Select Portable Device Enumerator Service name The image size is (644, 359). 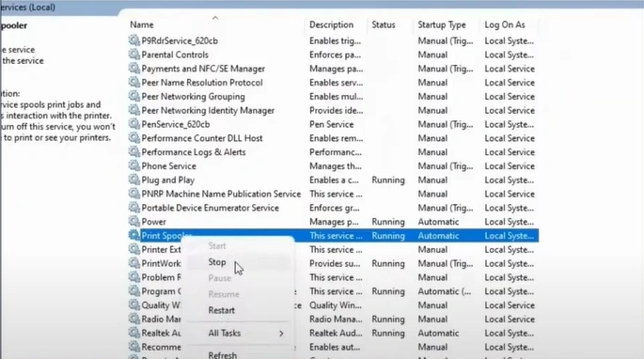pyautogui.click(x=211, y=208)
